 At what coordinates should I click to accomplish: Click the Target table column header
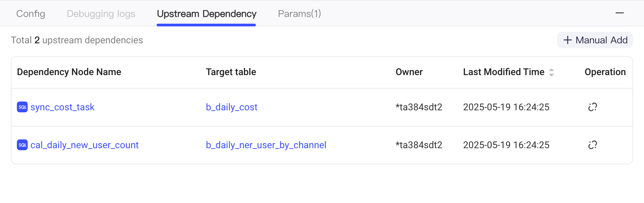[231, 72]
